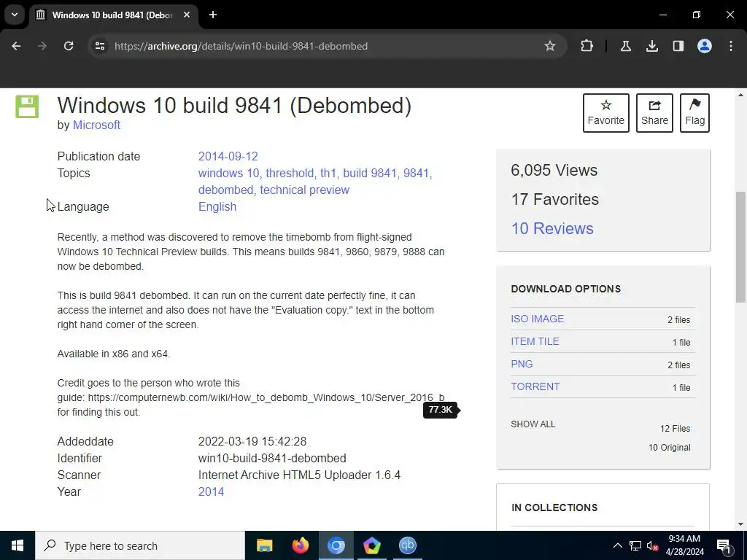This screenshot has width=747, height=560.
Task: Click the Share button
Action: pyautogui.click(x=654, y=113)
